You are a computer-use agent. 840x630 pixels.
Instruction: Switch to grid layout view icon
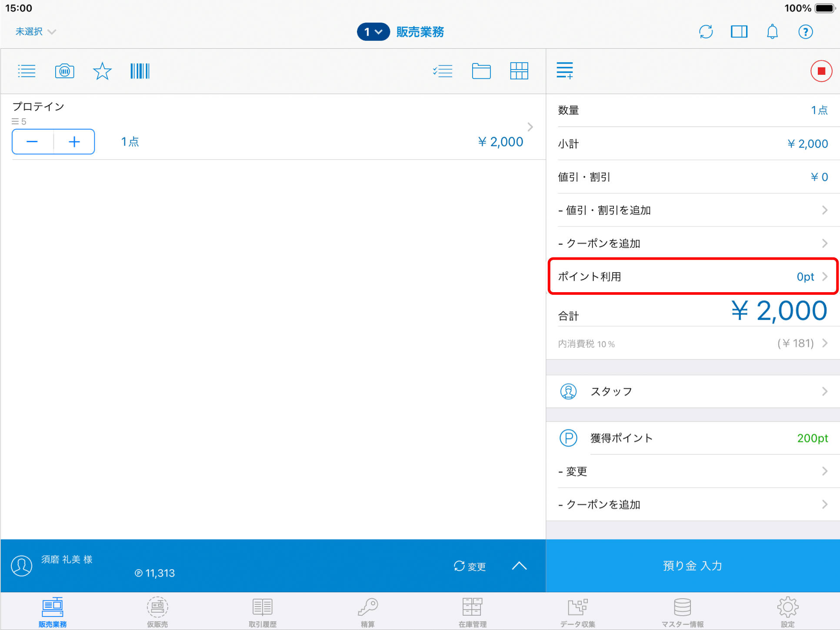click(x=519, y=71)
